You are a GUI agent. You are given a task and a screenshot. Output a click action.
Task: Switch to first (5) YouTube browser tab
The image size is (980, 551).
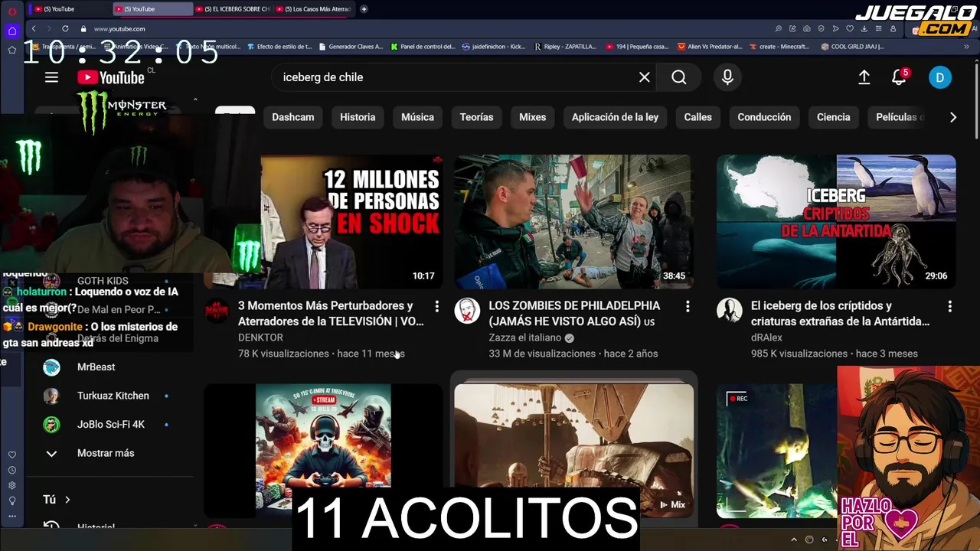(x=69, y=9)
